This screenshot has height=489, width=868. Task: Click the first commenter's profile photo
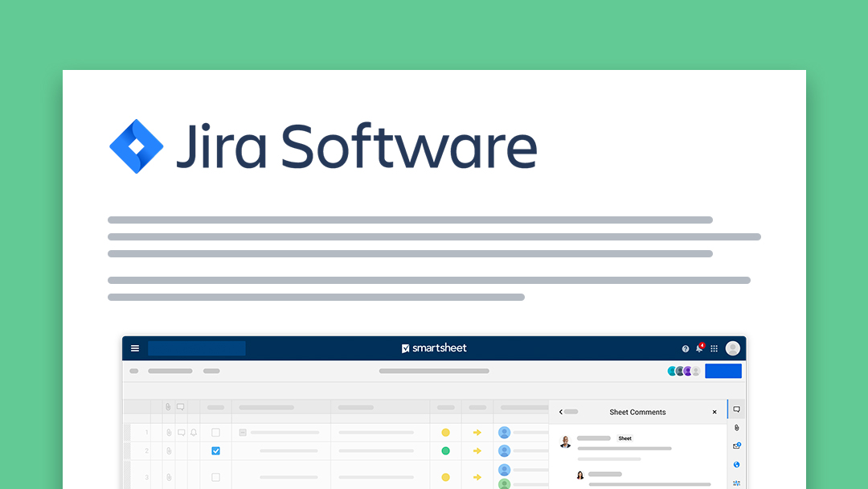[x=565, y=442]
